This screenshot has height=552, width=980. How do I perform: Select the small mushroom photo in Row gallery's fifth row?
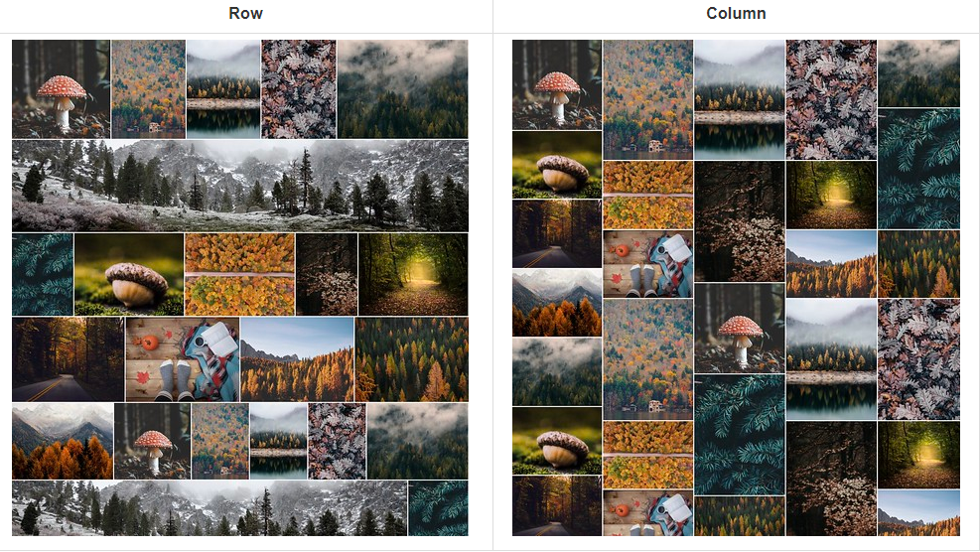[153, 442]
